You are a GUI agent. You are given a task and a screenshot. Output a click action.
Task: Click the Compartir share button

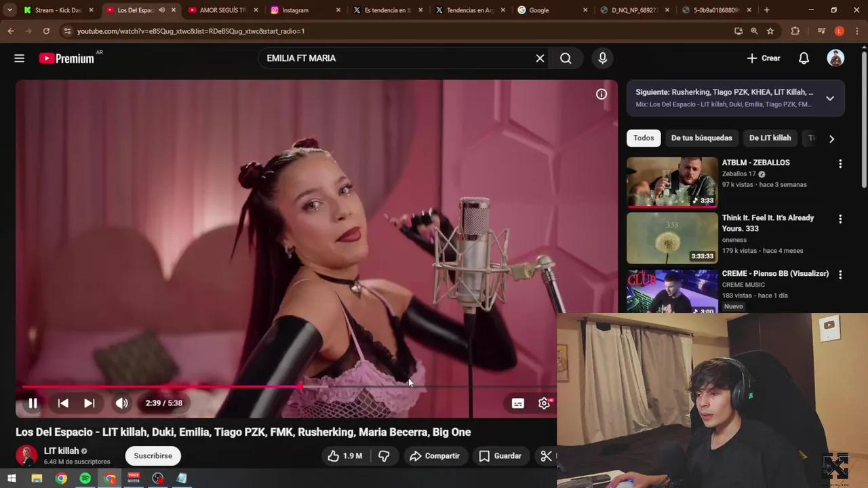pyautogui.click(x=435, y=456)
